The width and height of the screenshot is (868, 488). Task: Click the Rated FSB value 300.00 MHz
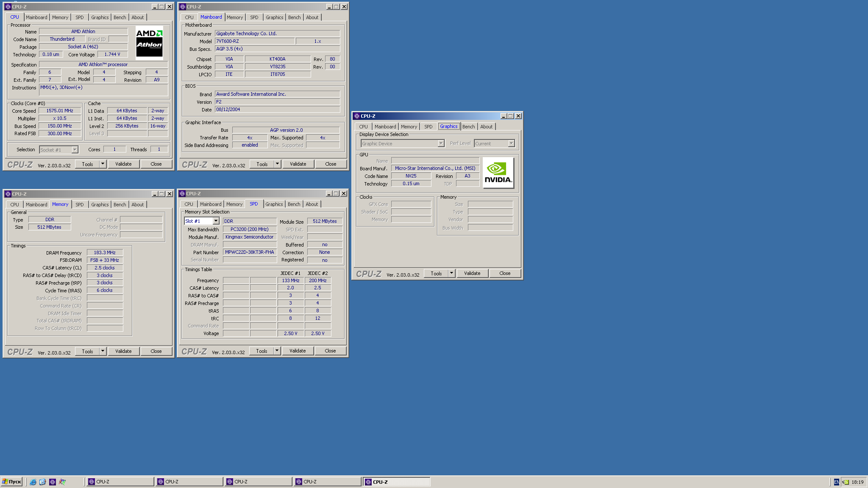[x=60, y=133]
